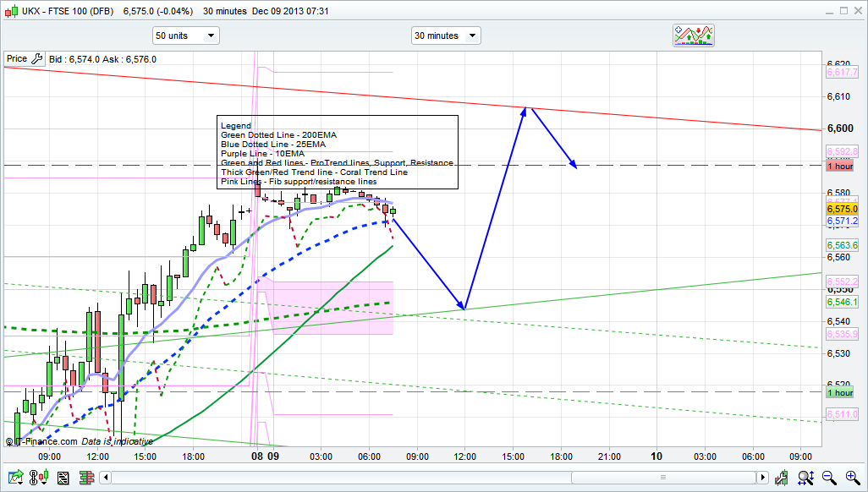The height and width of the screenshot is (492, 868).
Task: Click the zoom in magnifier icon
Action: (851, 478)
